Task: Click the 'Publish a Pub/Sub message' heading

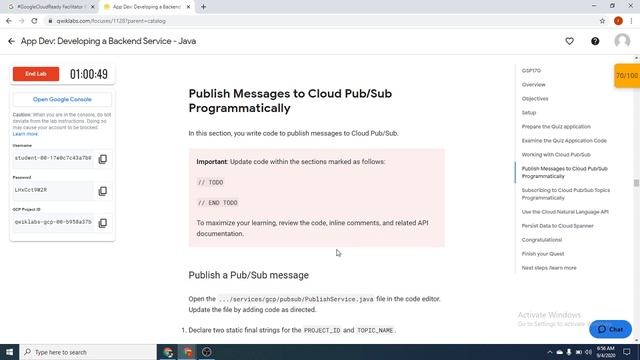Action: pyautogui.click(x=249, y=275)
